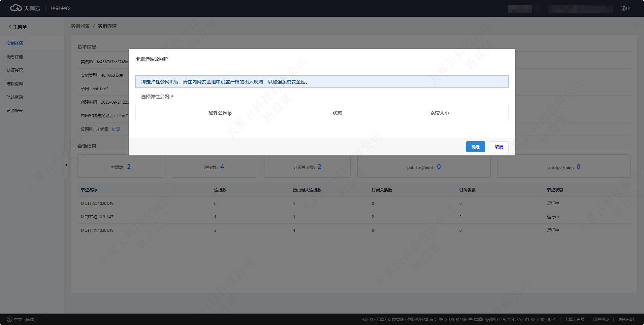Click the globe language icon at bottom left
Image resolution: width=644 pixels, height=325 pixels.
[9, 319]
